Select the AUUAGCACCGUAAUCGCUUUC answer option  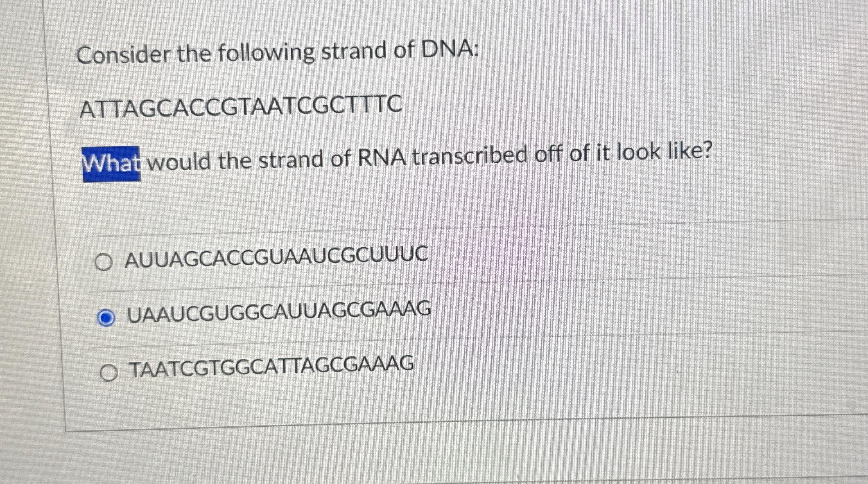pos(277,257)
